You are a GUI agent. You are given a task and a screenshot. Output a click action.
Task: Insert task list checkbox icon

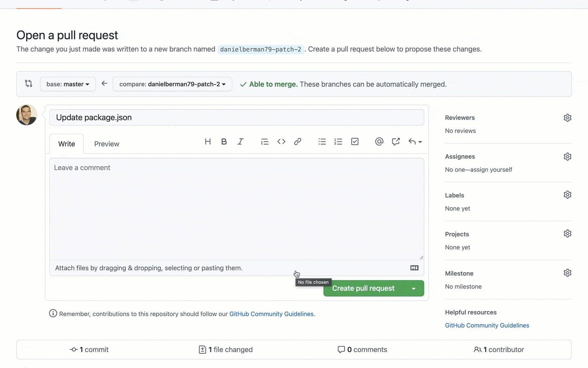coord(355,141)
